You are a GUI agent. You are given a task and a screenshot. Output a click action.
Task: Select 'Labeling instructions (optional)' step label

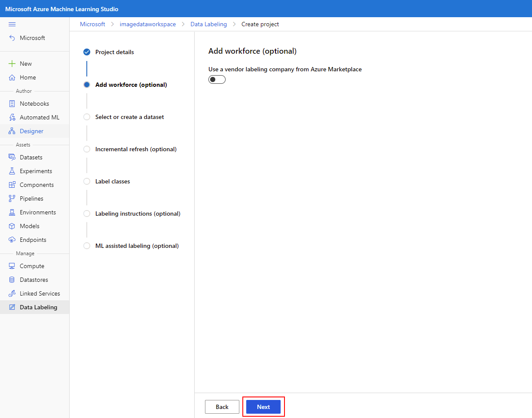138,214
